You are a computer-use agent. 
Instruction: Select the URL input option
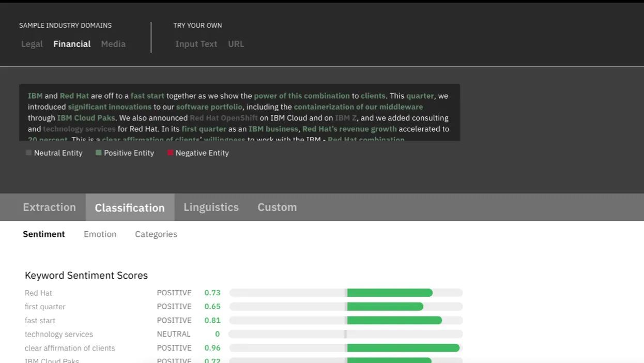coord(236,44)
